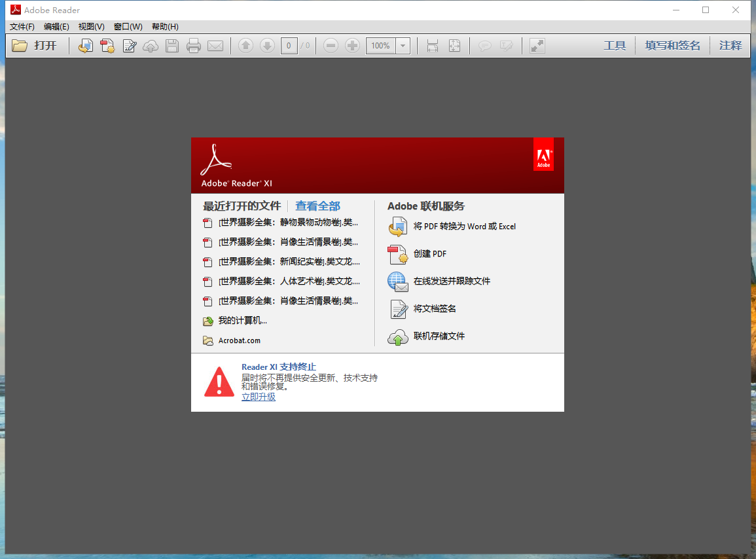Click the Adobe logo on welcome banner
This screenshot has width=756, height=559.
[543, 154]
